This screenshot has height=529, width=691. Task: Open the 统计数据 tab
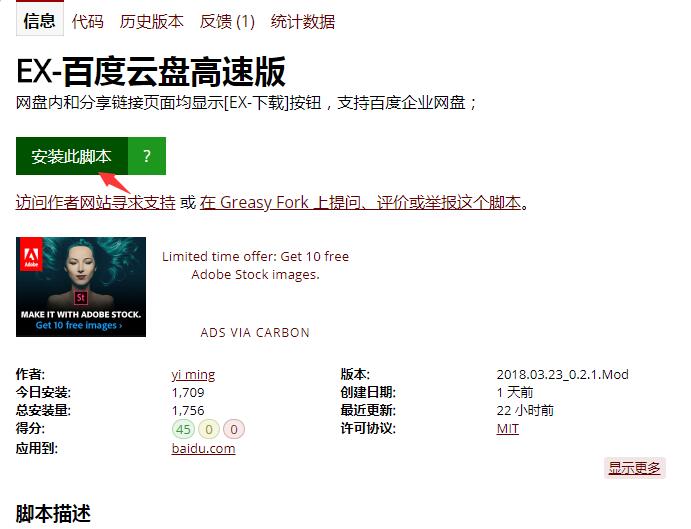303,21
